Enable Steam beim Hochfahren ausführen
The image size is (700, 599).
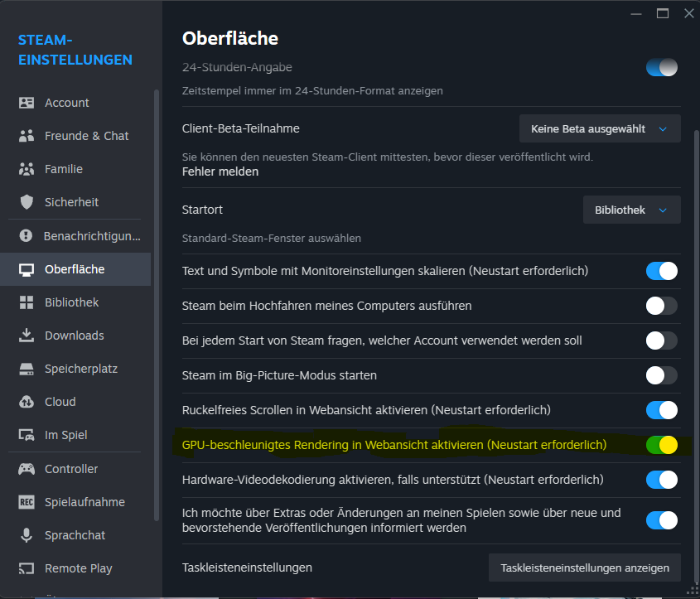click(662, 306)
